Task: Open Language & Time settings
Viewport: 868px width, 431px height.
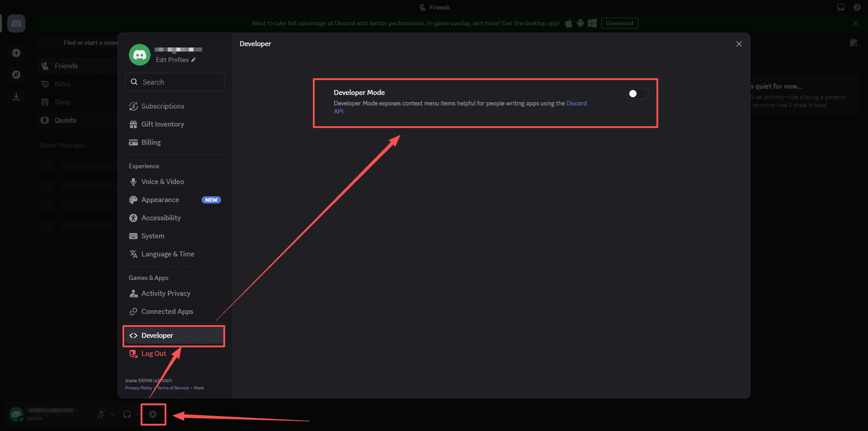Action: 175,254
